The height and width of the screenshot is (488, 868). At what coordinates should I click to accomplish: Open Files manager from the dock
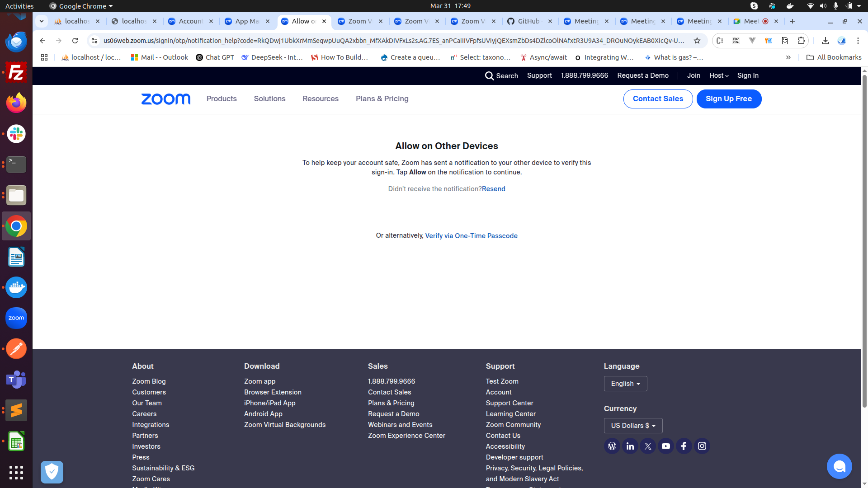[16, 195]
